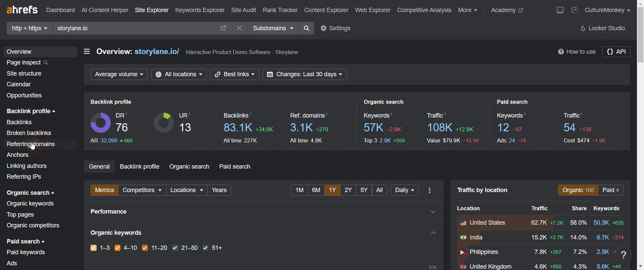Image resolution: width=644 pixels, height=270 pixels.
Task: Click the India flag icon
Action: [463, 238]
